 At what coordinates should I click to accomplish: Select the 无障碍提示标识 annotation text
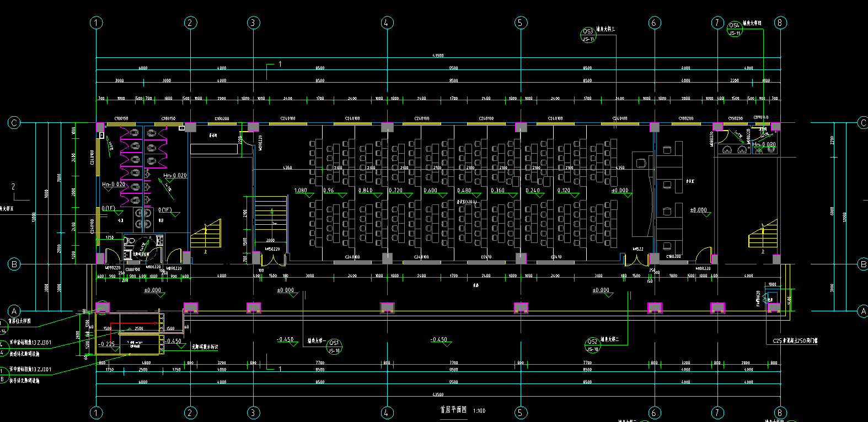(205, 347)
